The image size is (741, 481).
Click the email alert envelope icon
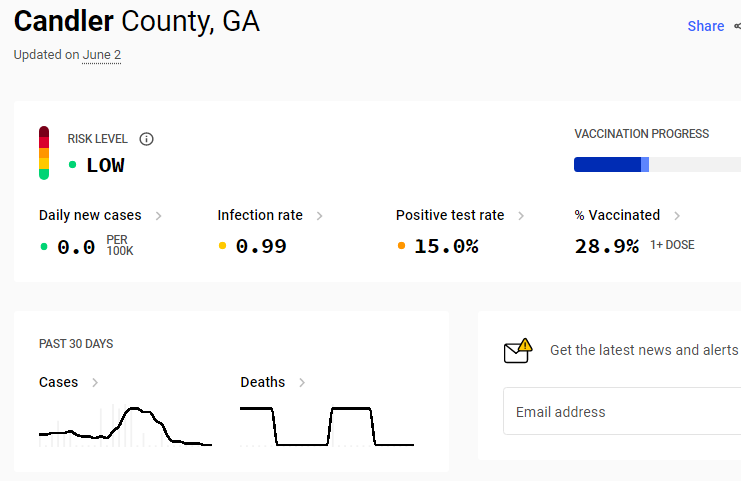tap(518, 351)
